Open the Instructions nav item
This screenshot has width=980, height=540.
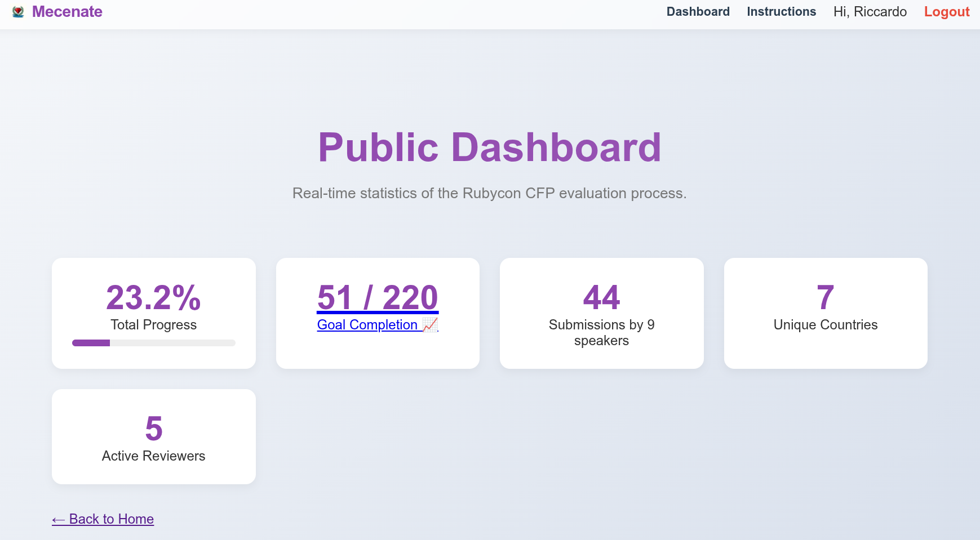(x=781, y=12)
